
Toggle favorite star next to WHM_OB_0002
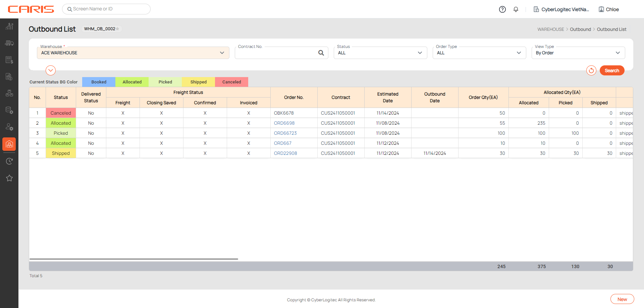(x=118, y=29)
